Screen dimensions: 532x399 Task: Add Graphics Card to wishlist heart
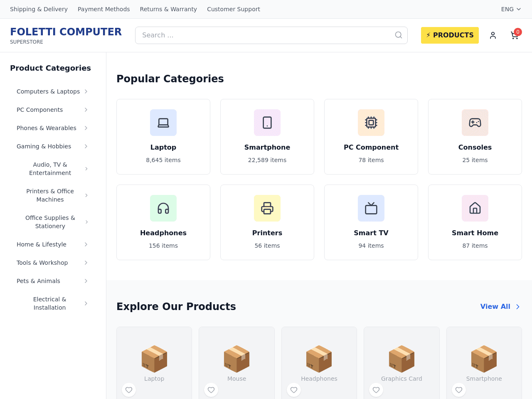tap(376, 390)
